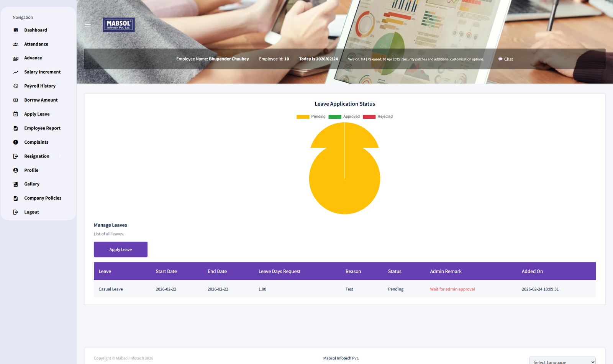Click the yellow Pending pie slice
Image resolution: width=613 pixels, height=364 pixels.
(x=344, y=184)
